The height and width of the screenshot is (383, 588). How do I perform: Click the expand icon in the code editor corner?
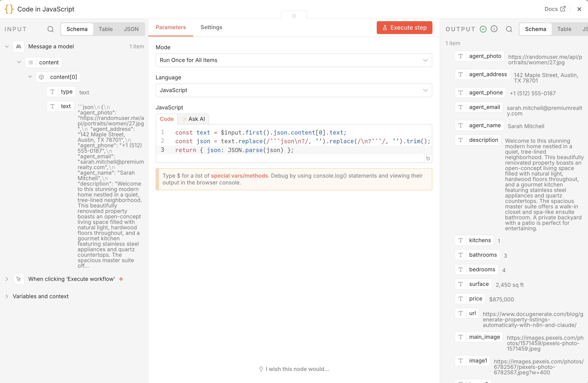pyautogui.click(x=428, y=158)
